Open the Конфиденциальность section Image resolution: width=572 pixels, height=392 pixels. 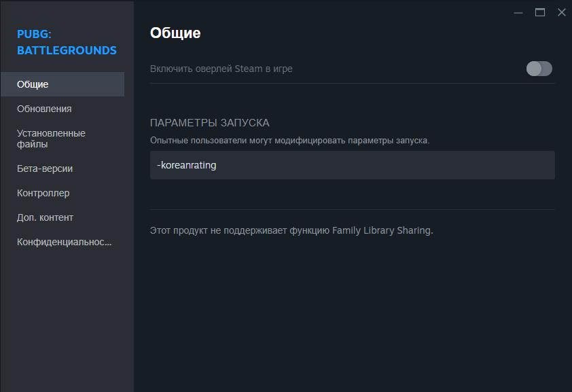click(x=64, y=242)
